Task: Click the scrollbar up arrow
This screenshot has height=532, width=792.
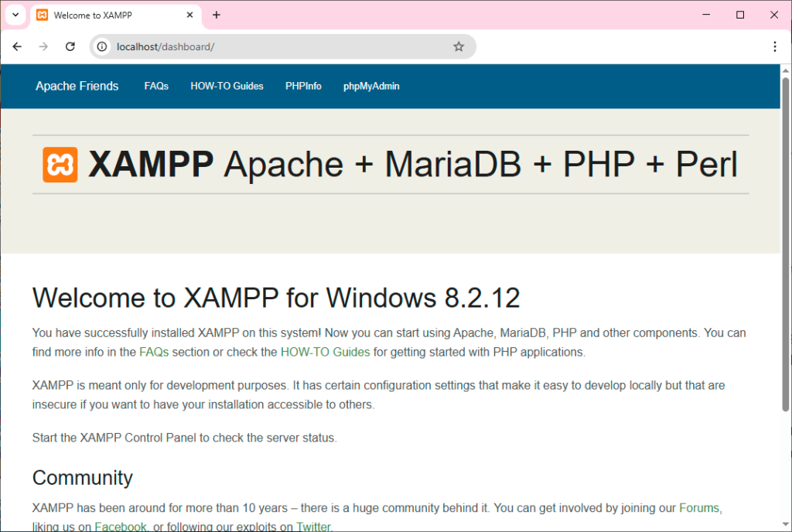Action: (x=786, y=70)
